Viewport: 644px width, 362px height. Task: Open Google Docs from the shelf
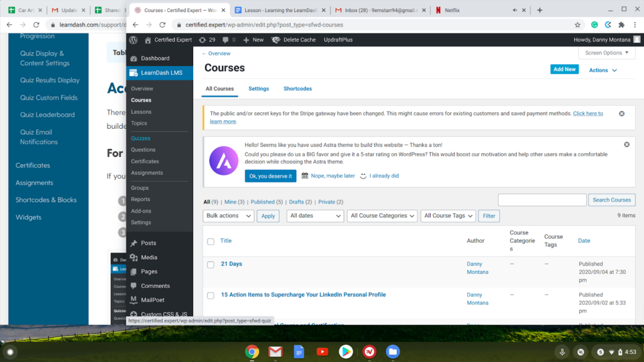point(299,352)
